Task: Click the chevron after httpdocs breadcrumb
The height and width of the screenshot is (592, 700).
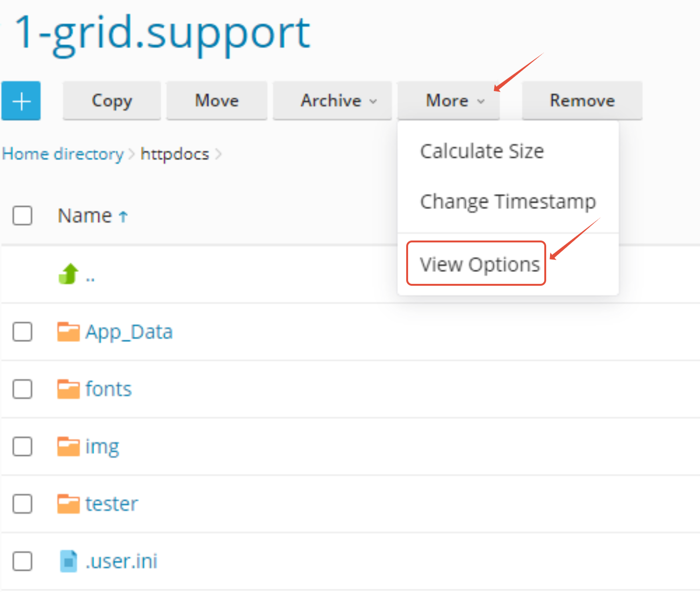Action: pyautogui.click(x=218, y=155)
